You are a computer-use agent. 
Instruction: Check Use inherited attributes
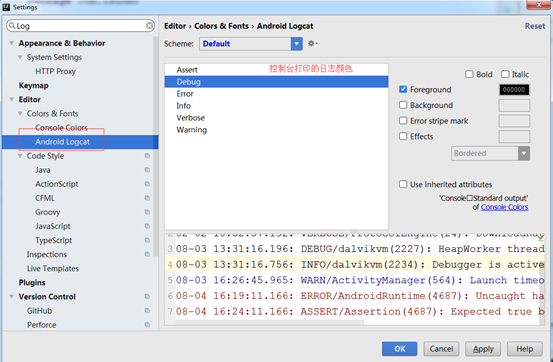click(403, 184)
